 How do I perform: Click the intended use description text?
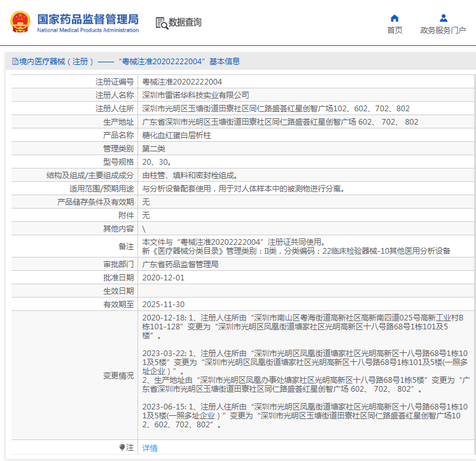[x=244, y=189]
